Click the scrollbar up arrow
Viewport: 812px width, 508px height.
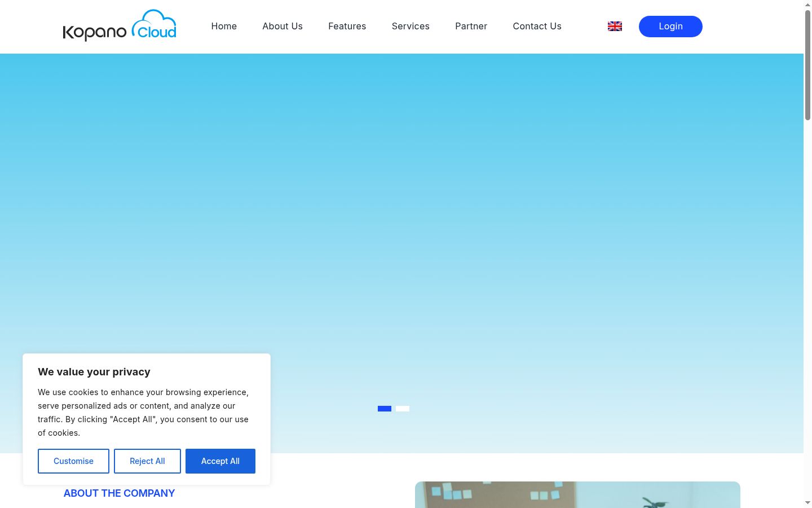[x=807, y=5]
